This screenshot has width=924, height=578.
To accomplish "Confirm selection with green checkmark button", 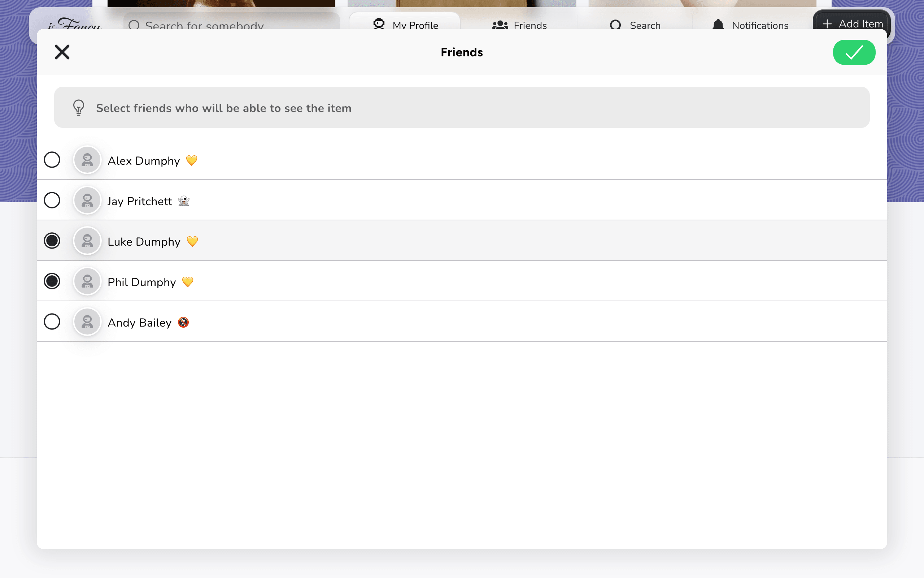I will point(854,52).
